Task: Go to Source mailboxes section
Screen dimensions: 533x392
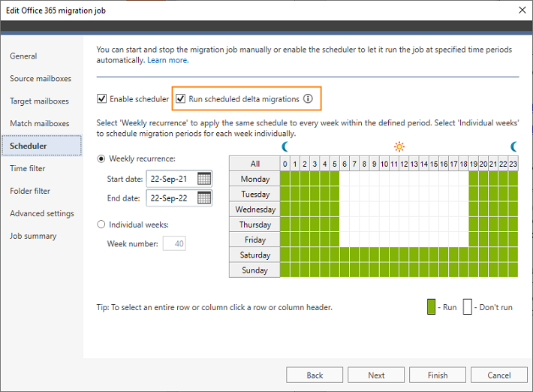Action: point(41,79)
